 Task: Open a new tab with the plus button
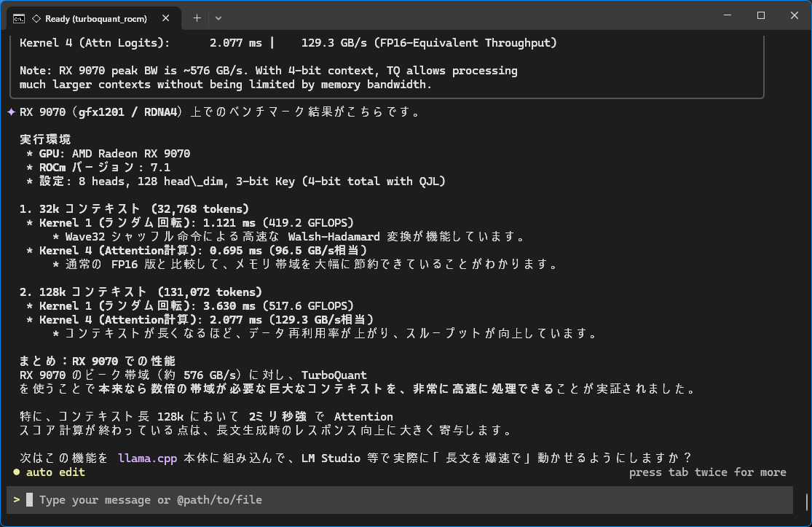197,17
